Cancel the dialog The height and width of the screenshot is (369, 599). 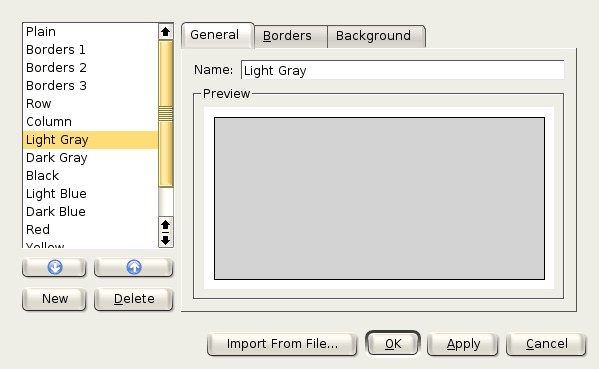click(x=546, y=344)
